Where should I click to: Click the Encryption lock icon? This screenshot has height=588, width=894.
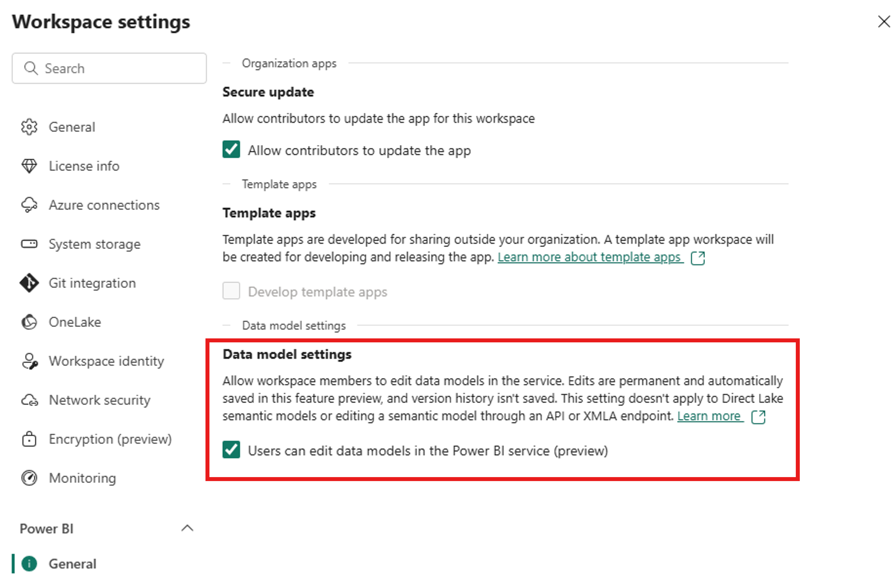click(29, 439)
